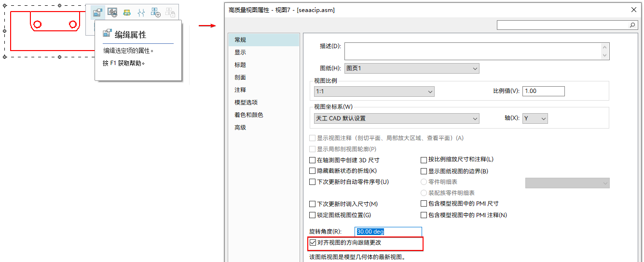Click the 比例值 scale value input field

(x=543, y=91)
